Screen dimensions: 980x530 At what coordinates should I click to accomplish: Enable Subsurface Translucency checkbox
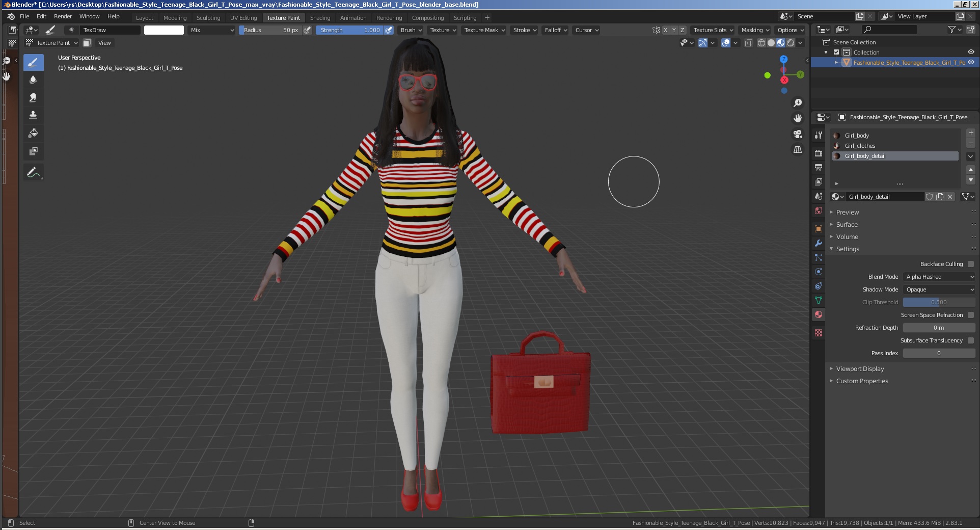pos(971,340)
